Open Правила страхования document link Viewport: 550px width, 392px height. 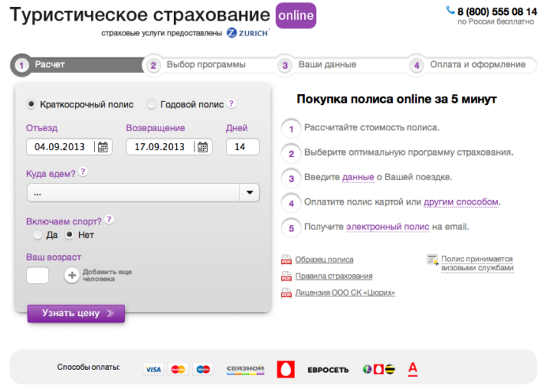(333, 277)
